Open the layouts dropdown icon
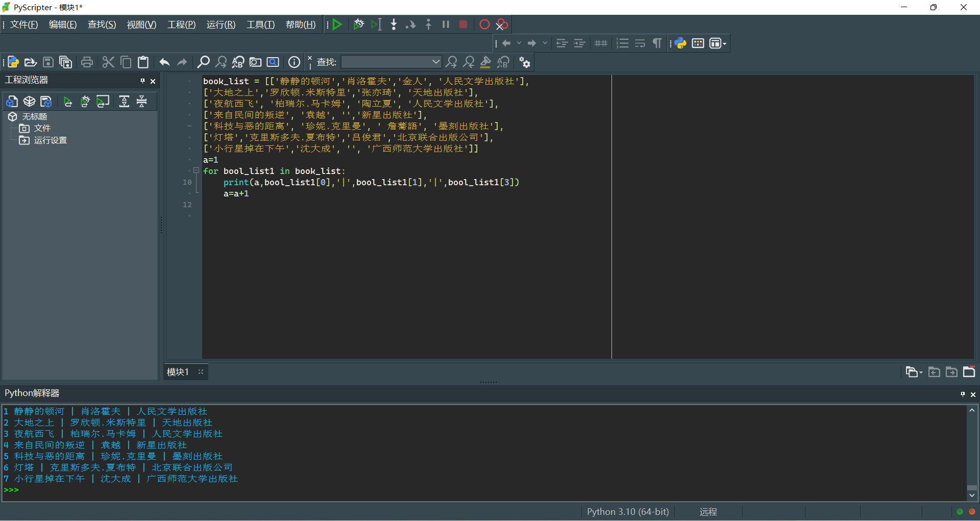The image size is (980, 521). pyautogui.click(x=717, y=43)
